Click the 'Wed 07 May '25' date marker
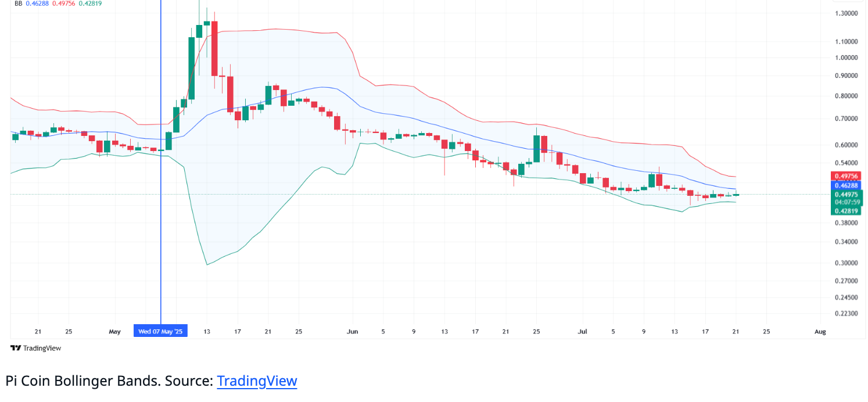Screen dimensions: 868x402 click(160, 332)
